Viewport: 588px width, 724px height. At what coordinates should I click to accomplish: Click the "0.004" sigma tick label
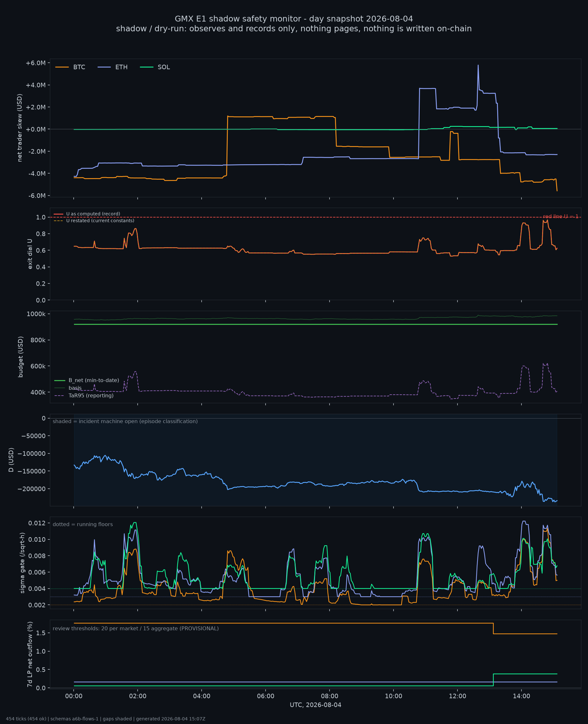tap(37, 589)
